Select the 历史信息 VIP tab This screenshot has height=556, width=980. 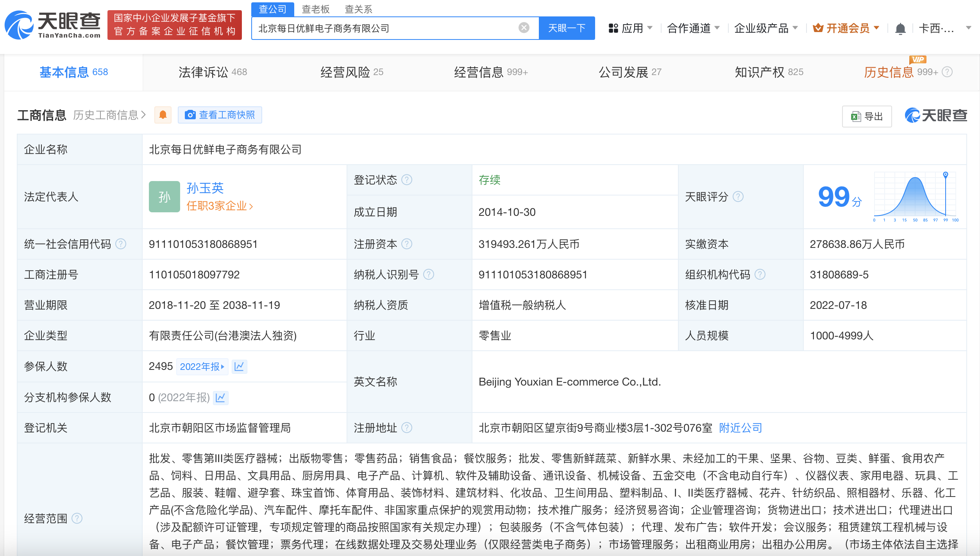pyautogui.click(x=901, y=72)
